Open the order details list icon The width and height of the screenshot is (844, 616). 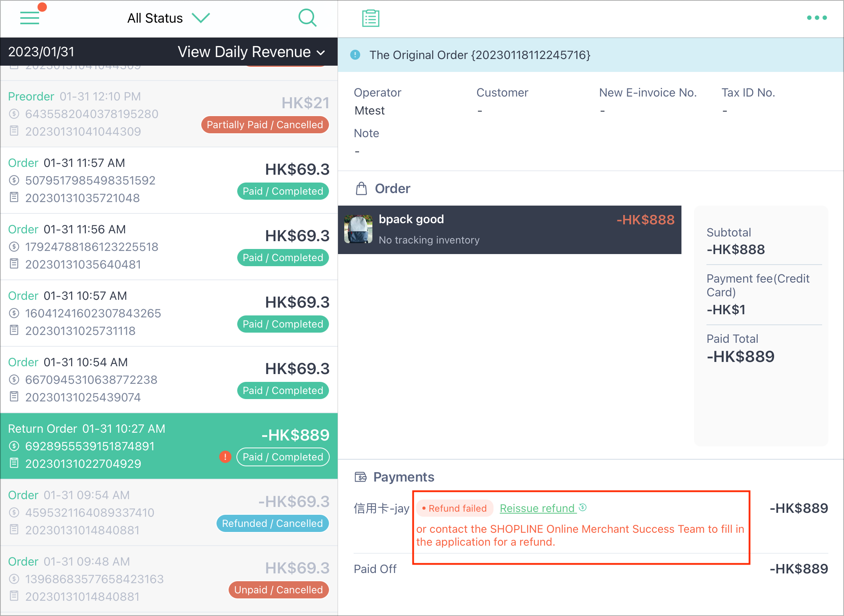point(370,18)
